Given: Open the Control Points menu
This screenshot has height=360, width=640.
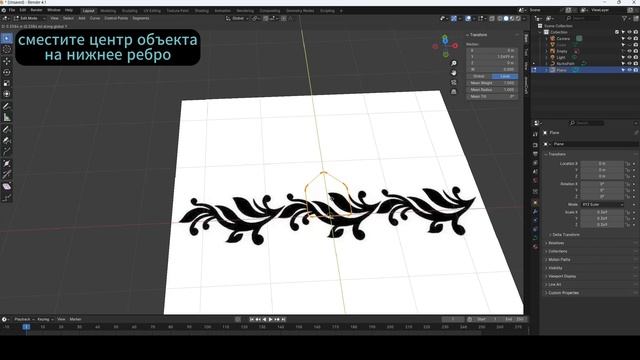Looking at the screenshot, I should pos(116,18).
